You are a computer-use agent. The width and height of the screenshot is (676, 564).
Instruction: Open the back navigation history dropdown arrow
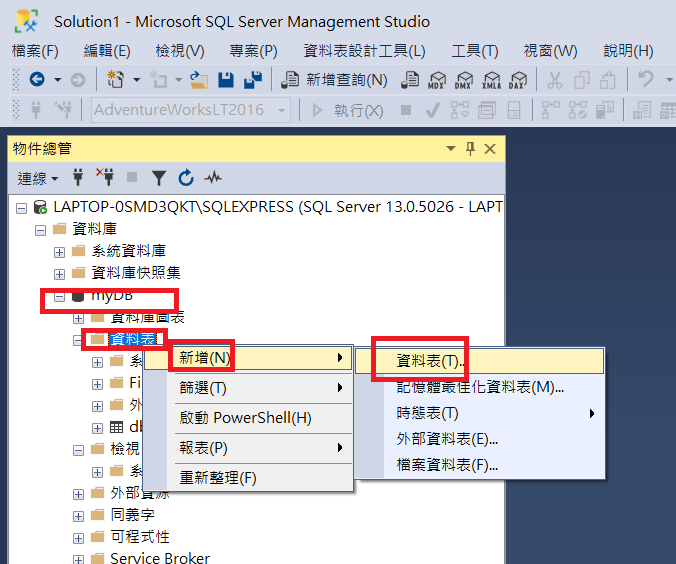point(57,80)
